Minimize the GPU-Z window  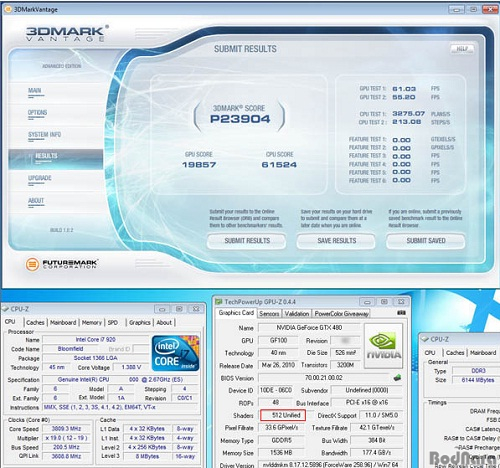click(367, 302)
